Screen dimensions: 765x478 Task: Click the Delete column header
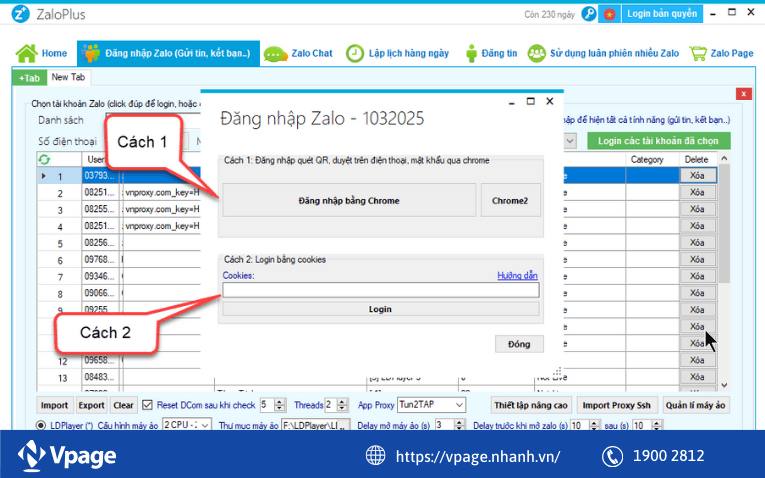tap(696, 159)
